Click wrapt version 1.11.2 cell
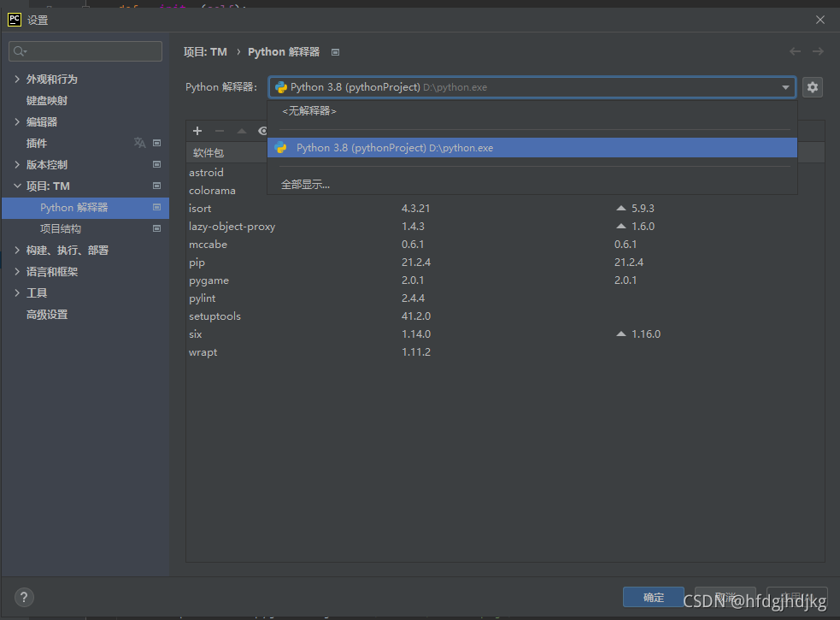The height and width of the screenshot is (620, 840). 416,351
